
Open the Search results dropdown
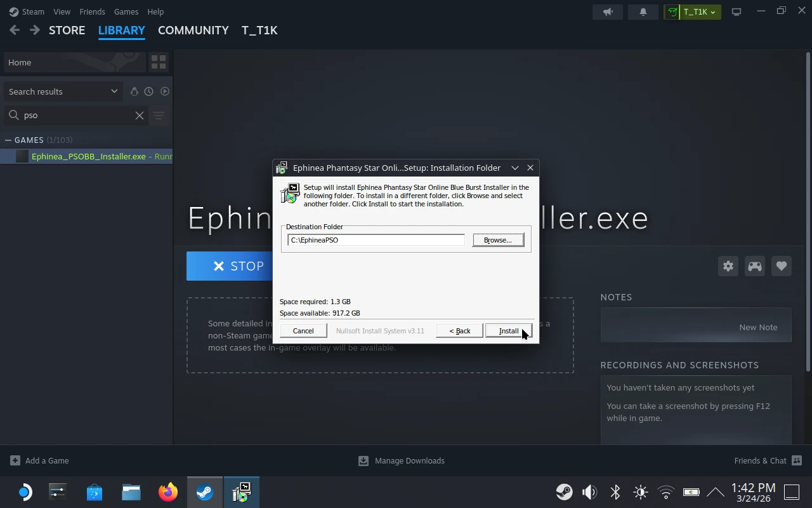pyautogui.click(x=61, y=91)
